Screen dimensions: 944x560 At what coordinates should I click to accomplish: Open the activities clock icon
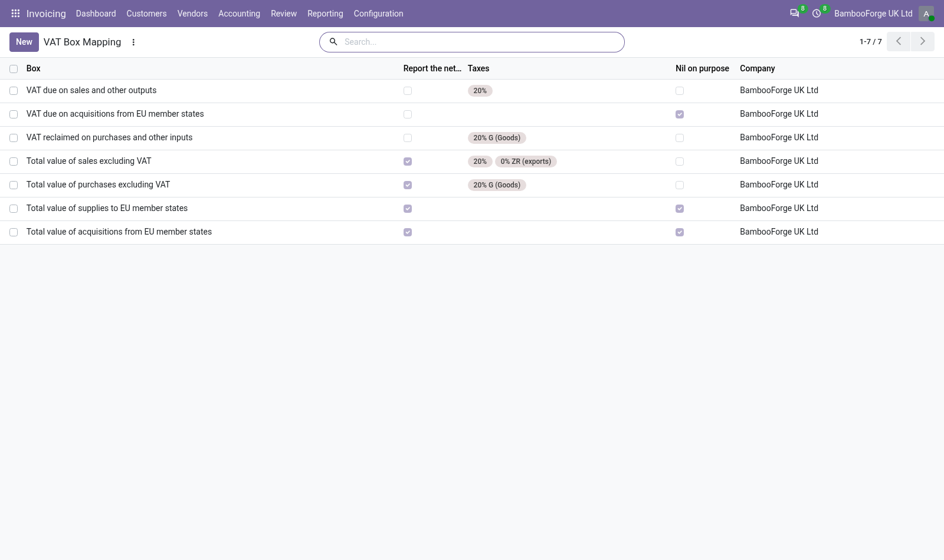[x=817, y=13]
